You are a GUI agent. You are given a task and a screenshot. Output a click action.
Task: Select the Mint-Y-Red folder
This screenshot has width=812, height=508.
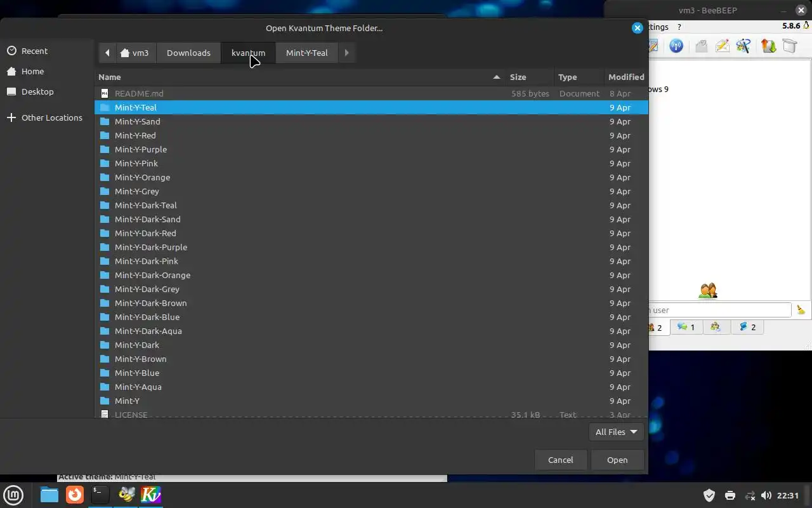[x=371, y=135]
